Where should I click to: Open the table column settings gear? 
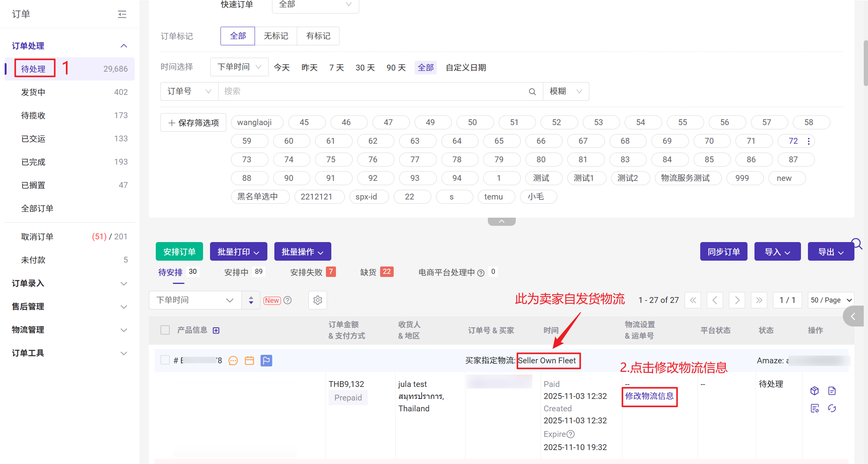(318, 300)
